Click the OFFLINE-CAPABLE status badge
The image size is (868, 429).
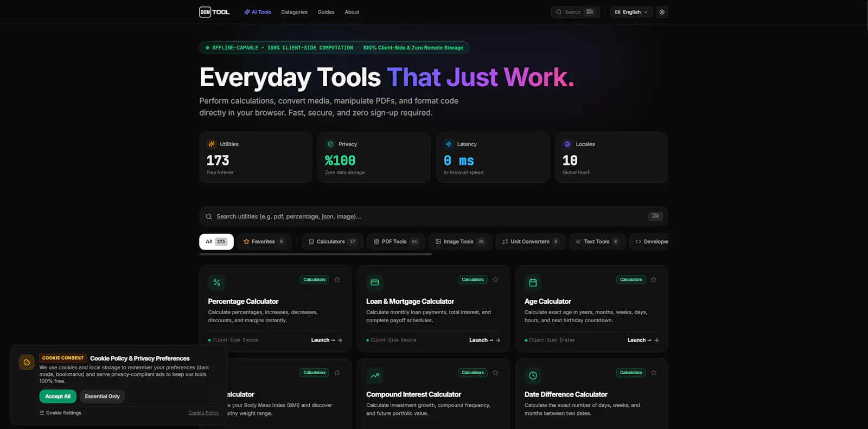click(334, 48)
